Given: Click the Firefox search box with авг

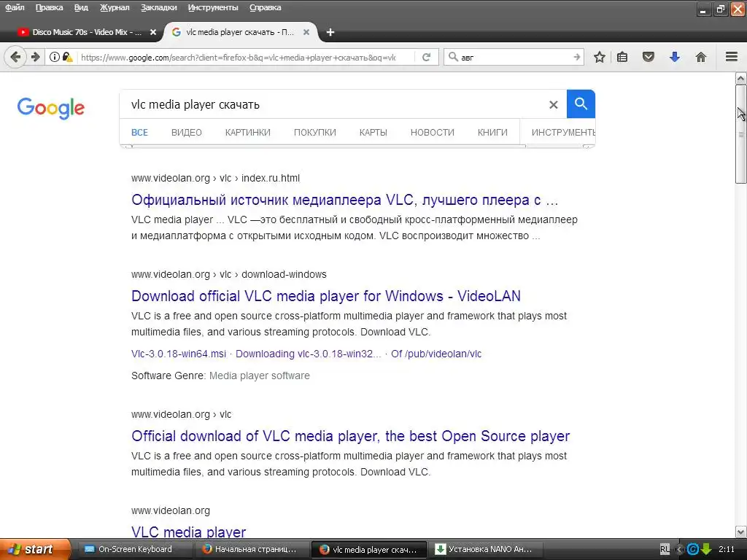Looking at the screenshot, I should pos(514,57).
